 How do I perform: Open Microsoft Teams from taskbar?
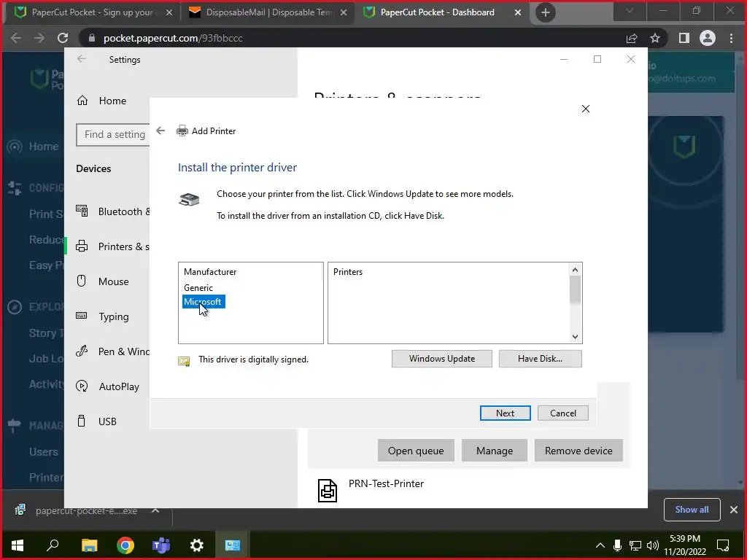click(161, 545)
